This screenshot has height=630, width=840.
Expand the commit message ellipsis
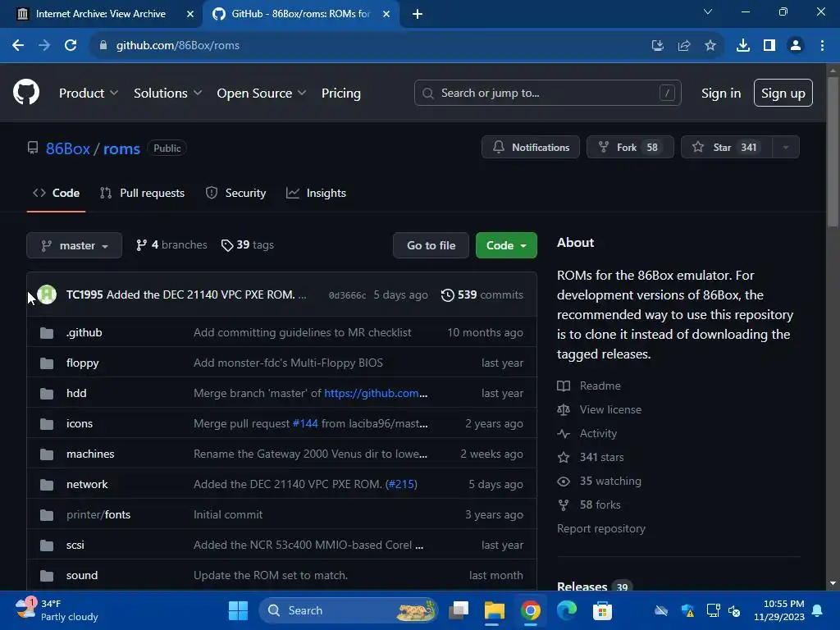[x=302, y=294]
